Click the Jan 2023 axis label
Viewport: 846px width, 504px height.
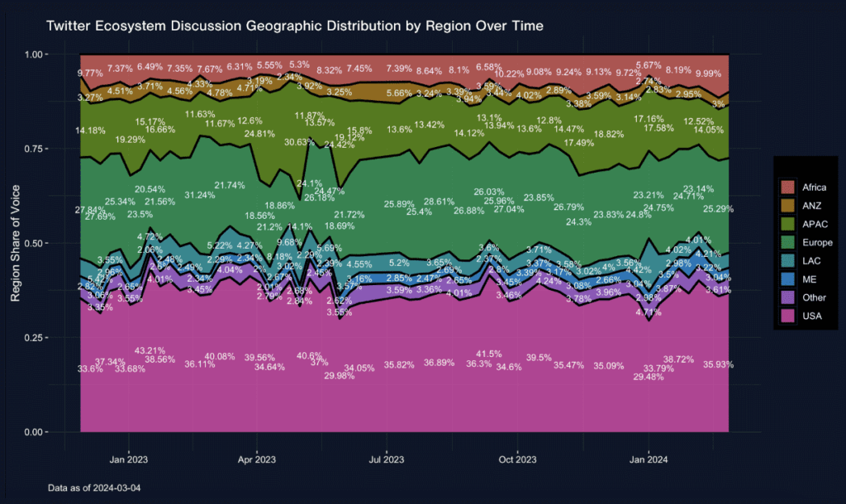[x=128, y=459]
